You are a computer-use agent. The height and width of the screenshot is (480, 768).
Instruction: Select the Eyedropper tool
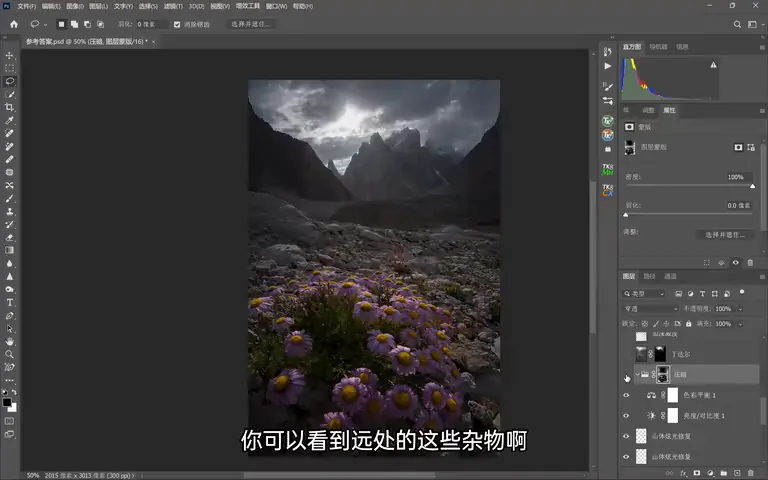[9, 120]
